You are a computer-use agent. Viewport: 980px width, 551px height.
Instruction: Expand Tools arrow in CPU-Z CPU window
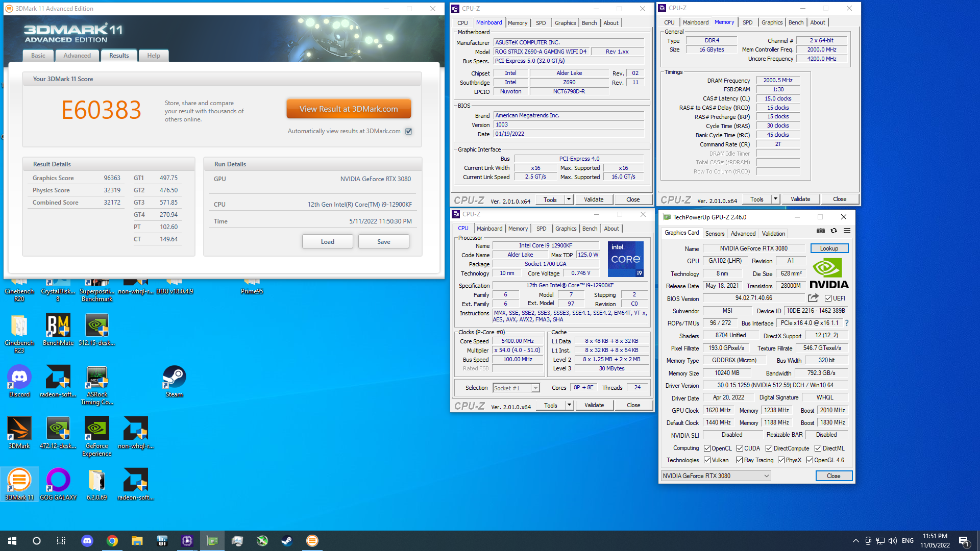point(569,405)
